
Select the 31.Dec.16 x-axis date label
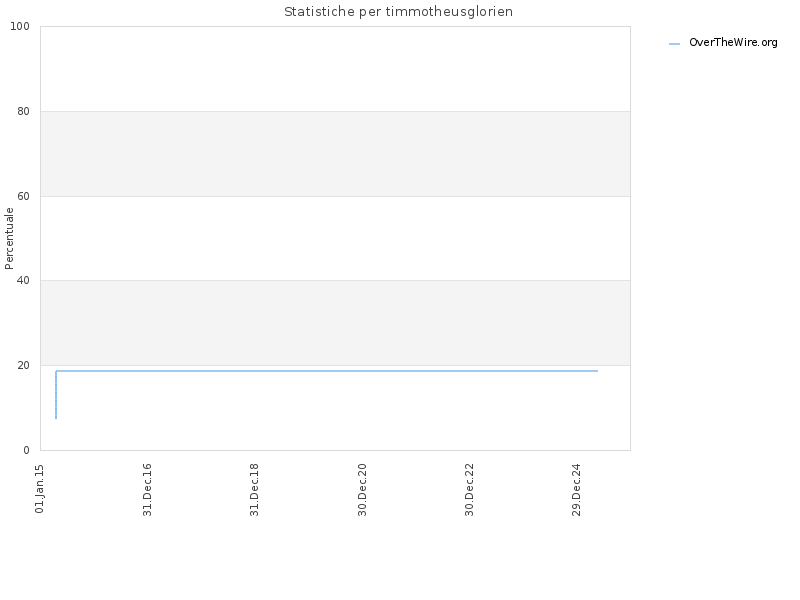click(x=147, y=488)
